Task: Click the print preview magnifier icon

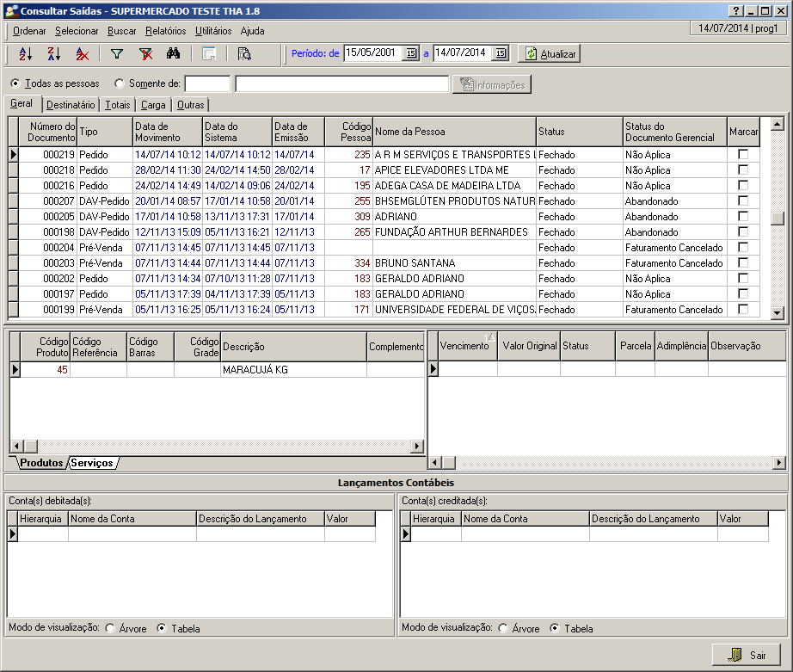Action: tap(244, 53)
